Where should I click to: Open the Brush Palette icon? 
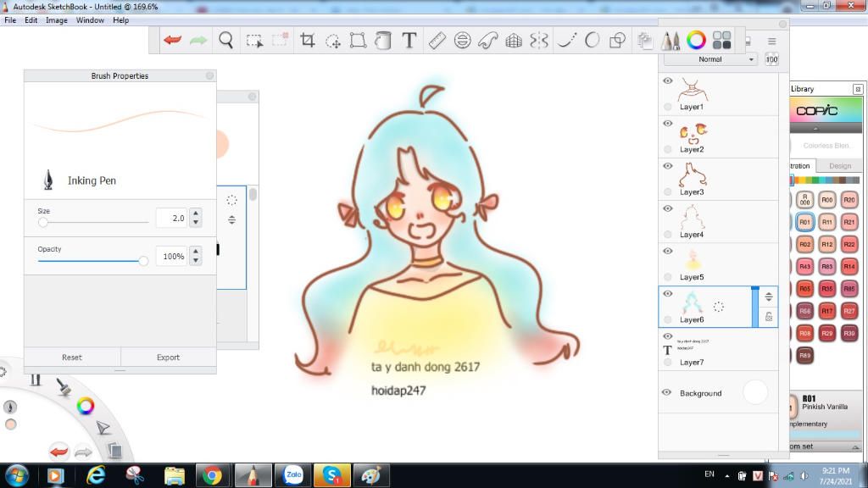pyautogui.click(x=670, y=41)
